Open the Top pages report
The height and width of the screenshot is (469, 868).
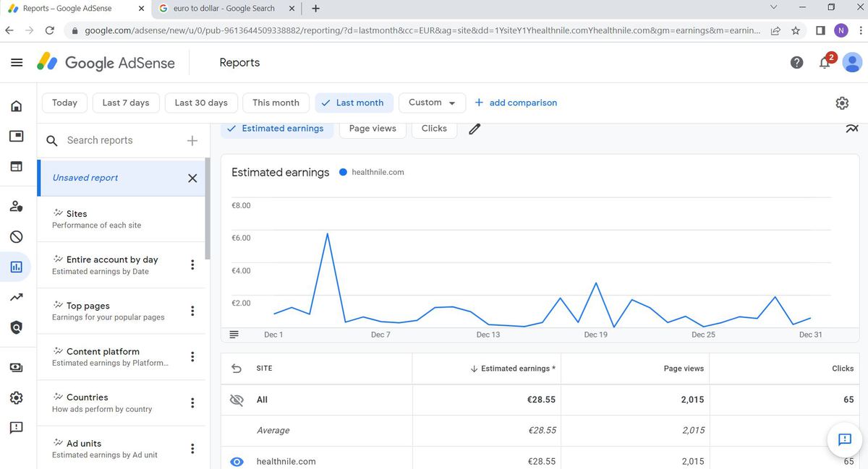click(109, 311)
